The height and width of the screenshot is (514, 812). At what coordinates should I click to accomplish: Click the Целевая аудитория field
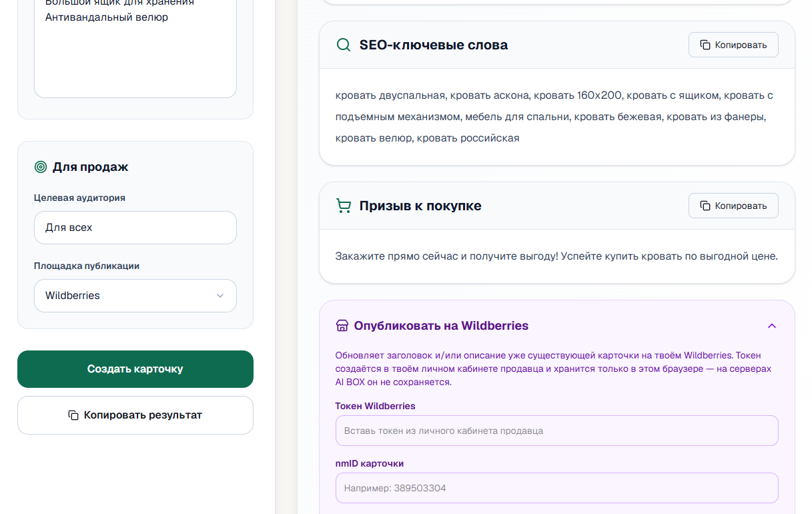pyautogui.click(x=135, y=228)
